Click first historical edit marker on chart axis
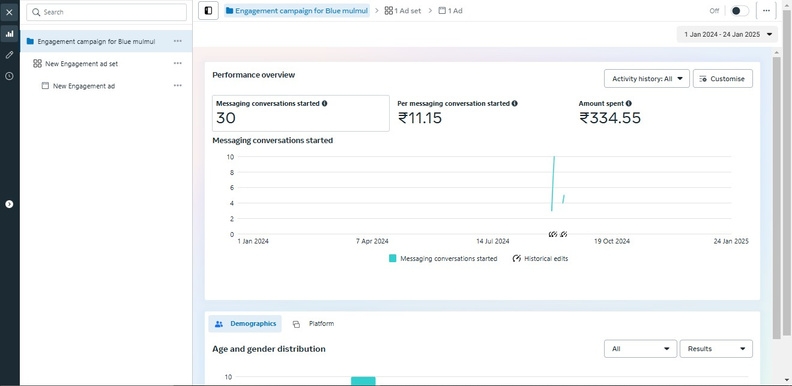 [x=553, y=234]
